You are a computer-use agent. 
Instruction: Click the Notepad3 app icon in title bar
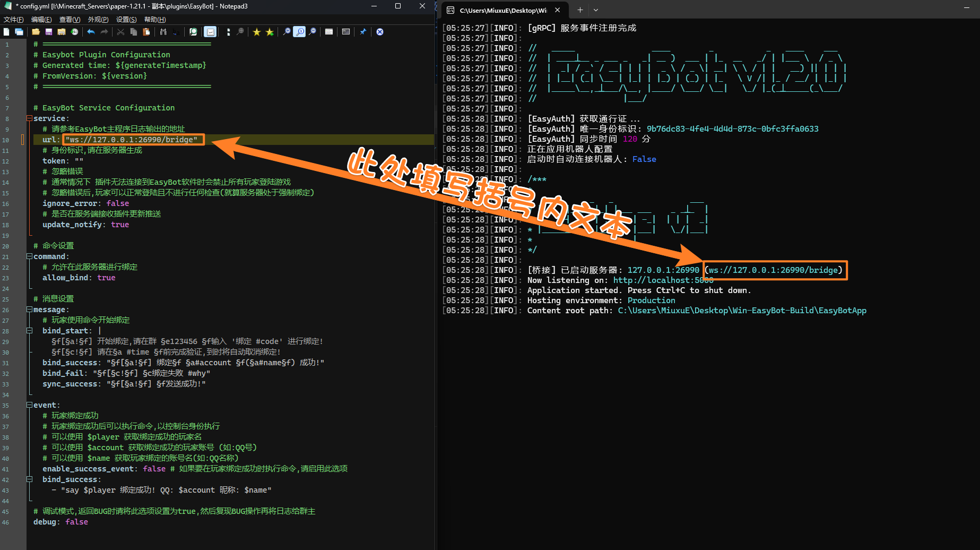(x=7, y=6)
